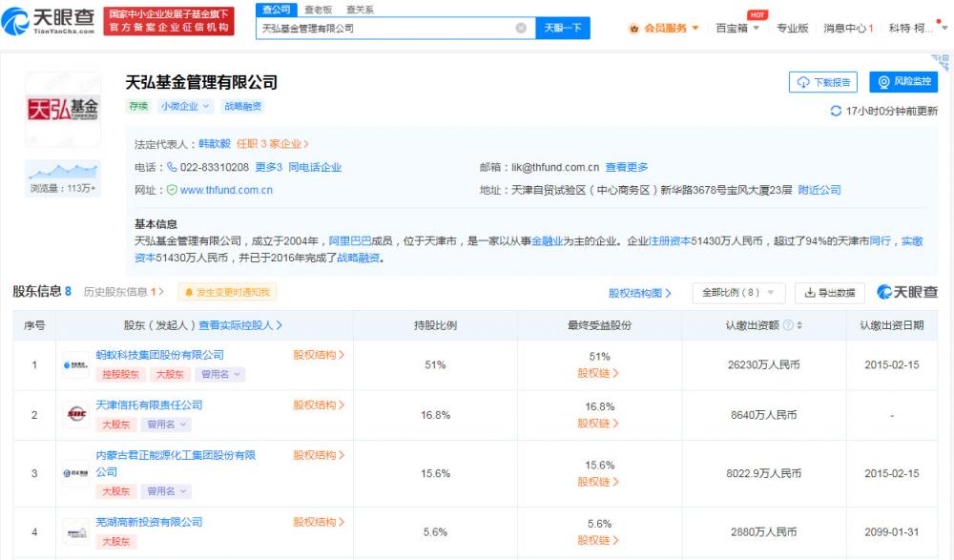This screenshot has height=560, width=954.
Task: Expand 曾用名 for 内蒙古君正能源化工
Action: pyautogui.click(x=166, y=490)
